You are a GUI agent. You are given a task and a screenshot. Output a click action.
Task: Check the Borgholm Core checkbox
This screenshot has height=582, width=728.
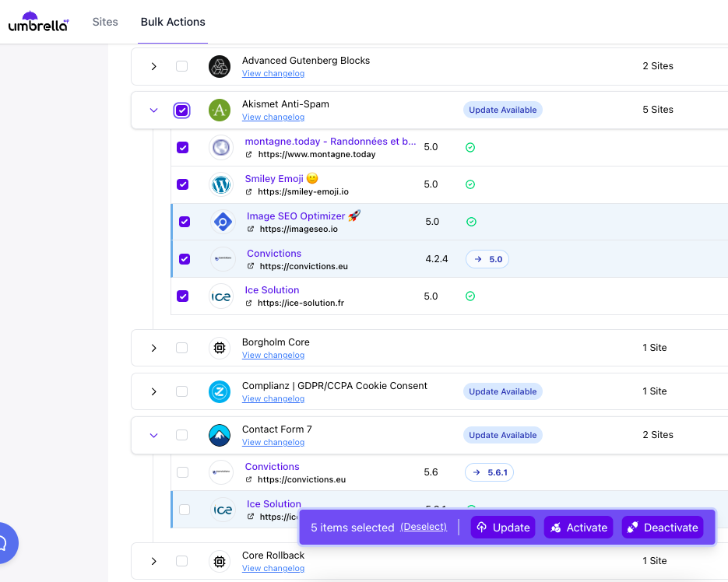point(182,348)
